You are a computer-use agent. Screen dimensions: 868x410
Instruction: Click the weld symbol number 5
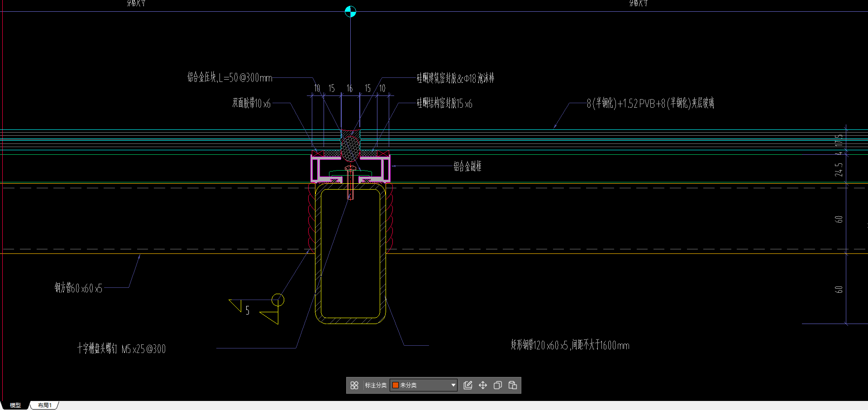[248, 310]
